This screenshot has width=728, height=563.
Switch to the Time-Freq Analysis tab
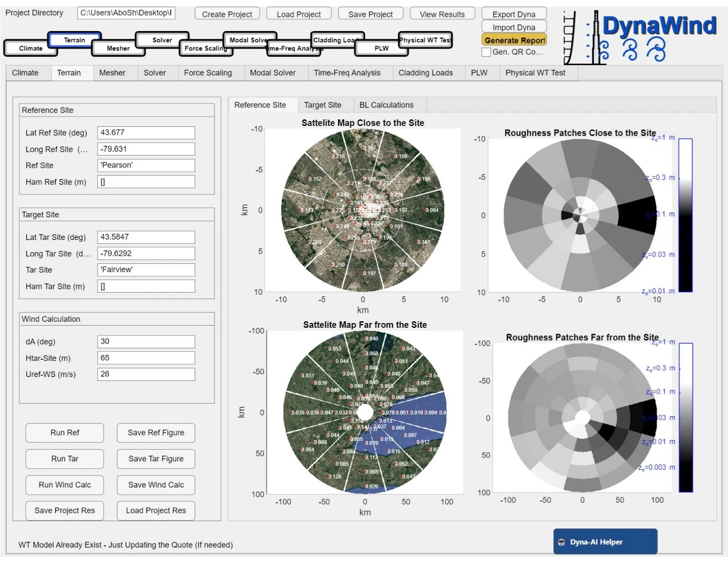click(x=349, y=72)
